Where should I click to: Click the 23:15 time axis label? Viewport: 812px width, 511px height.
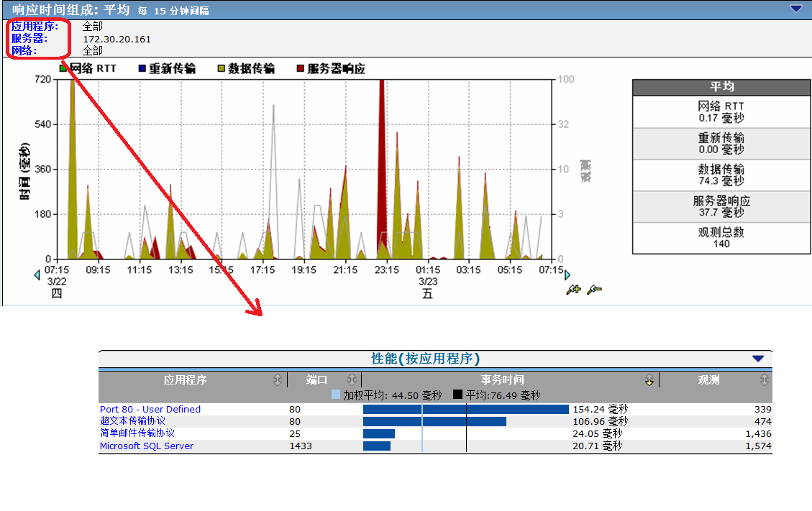click(386, 270)
